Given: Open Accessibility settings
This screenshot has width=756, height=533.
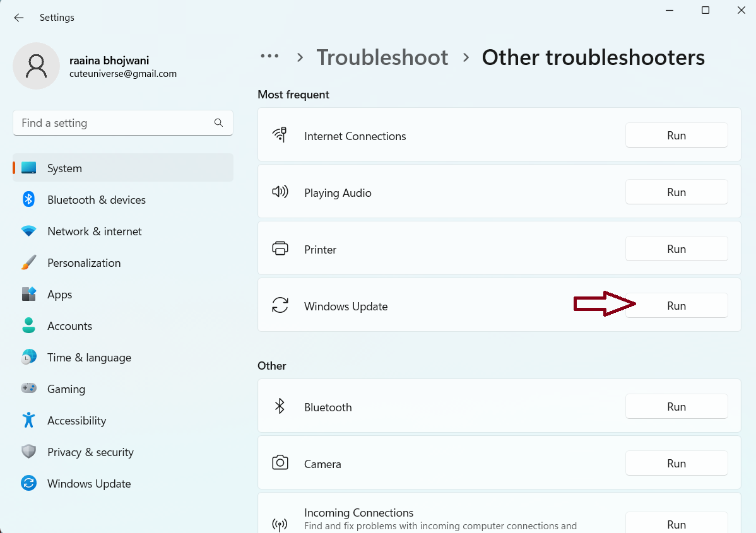Looking at the screenshot, I should coord(76,421).
